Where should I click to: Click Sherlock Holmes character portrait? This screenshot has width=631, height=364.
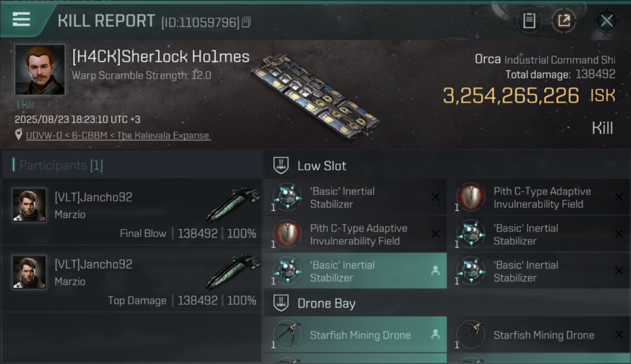pos(40,69)
